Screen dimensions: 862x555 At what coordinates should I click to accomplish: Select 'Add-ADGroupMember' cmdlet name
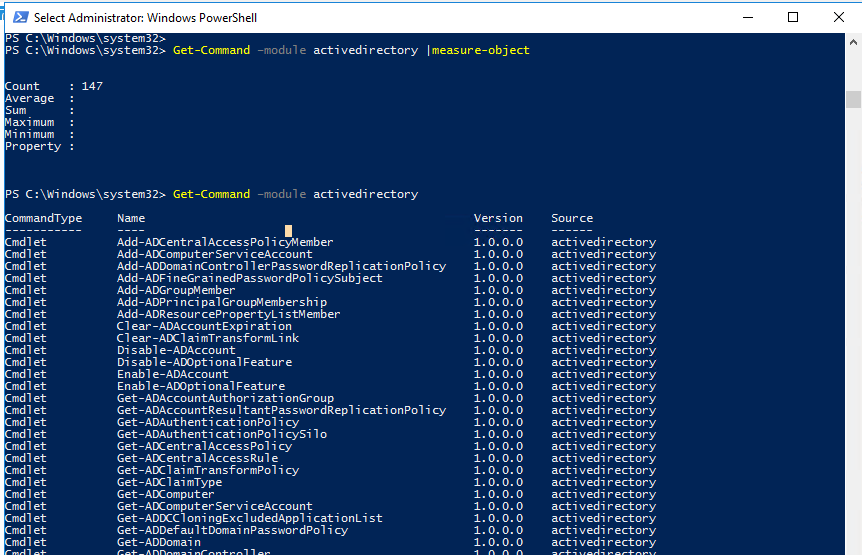[176, 290]
